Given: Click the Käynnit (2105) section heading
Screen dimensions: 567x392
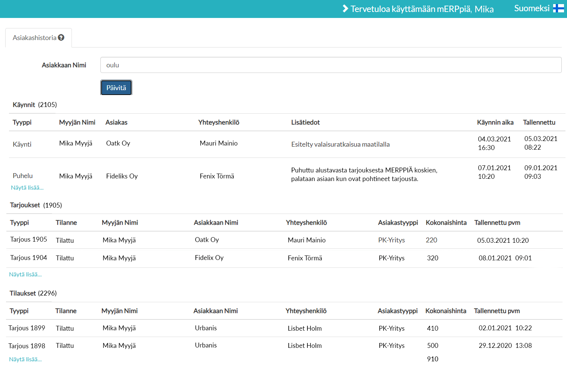Looking at the screenshot, I should 35,105.
